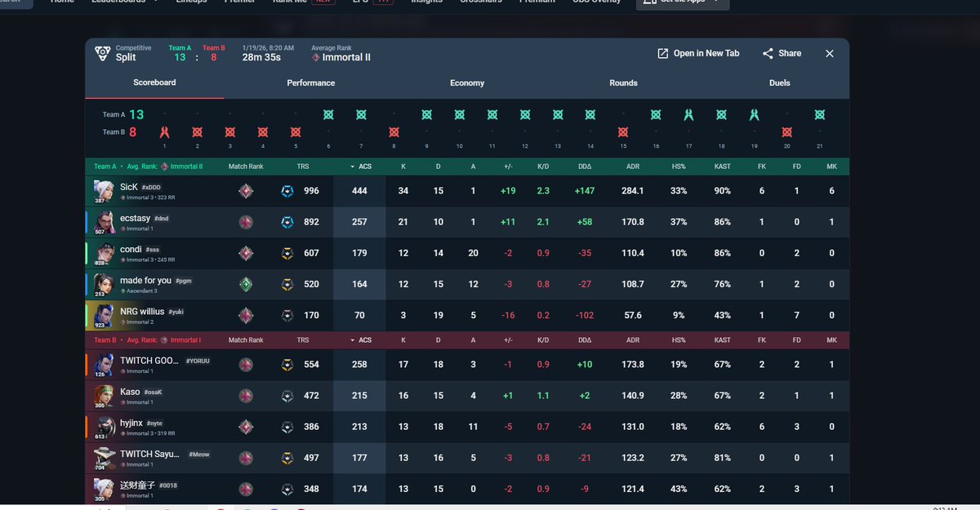Select round 8 Team B win icon
980x510 pixels.
[x=394, y=131]
